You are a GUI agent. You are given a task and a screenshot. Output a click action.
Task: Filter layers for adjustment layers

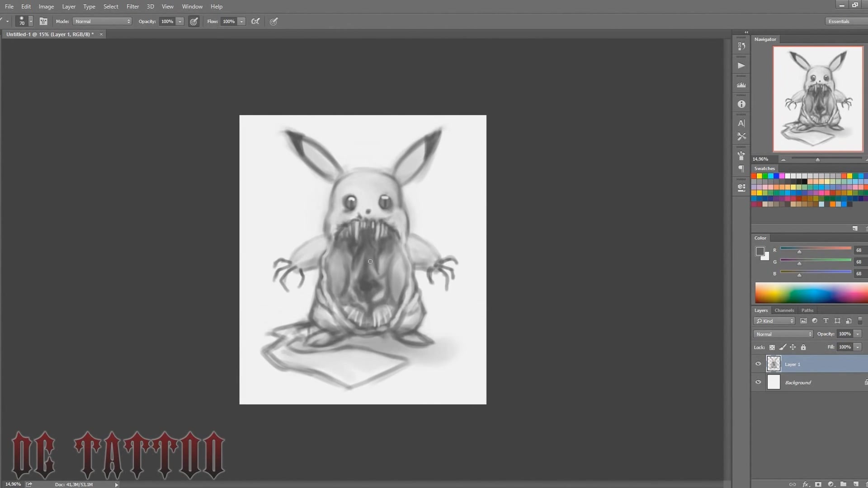815,321
